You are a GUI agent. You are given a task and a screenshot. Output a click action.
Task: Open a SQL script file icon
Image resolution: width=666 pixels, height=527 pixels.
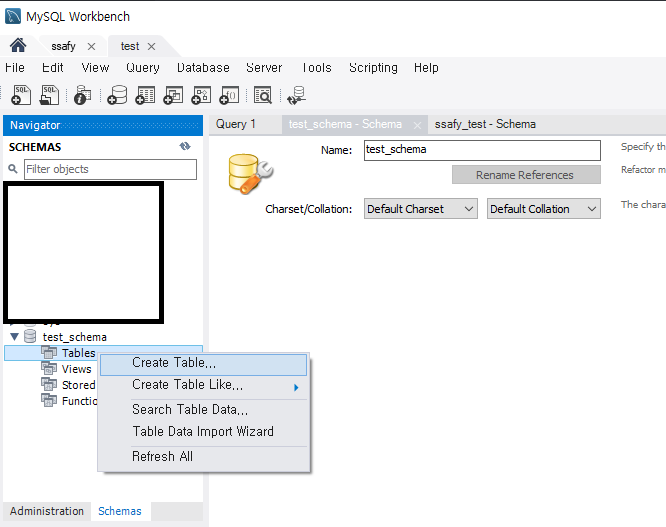pos(49,95)
